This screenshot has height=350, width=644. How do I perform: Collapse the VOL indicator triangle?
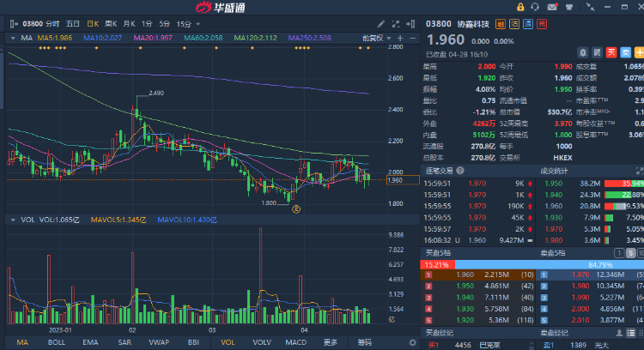(13, 220)
